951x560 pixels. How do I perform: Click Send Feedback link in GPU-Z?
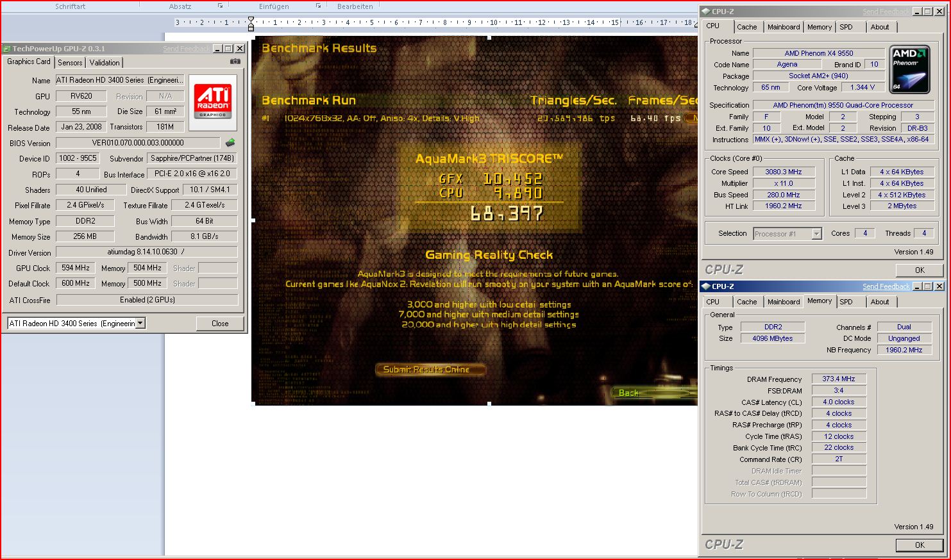tap(186, 49)
